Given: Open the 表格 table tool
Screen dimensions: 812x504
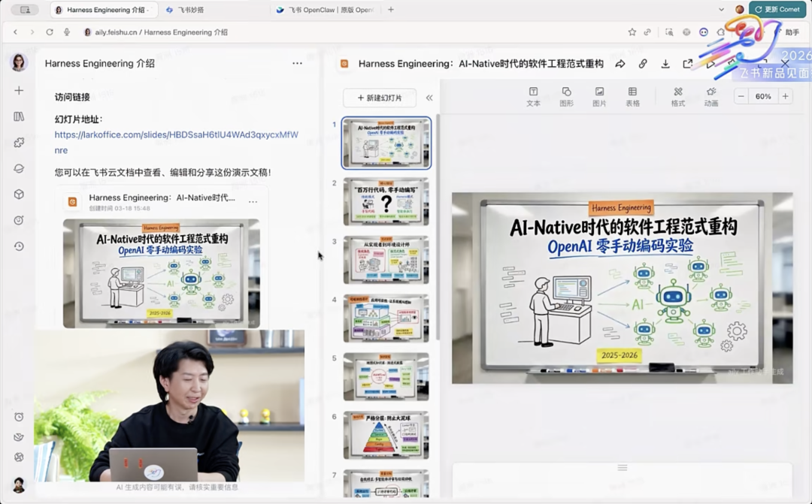Looking at the screenshot, I should 632,96.
